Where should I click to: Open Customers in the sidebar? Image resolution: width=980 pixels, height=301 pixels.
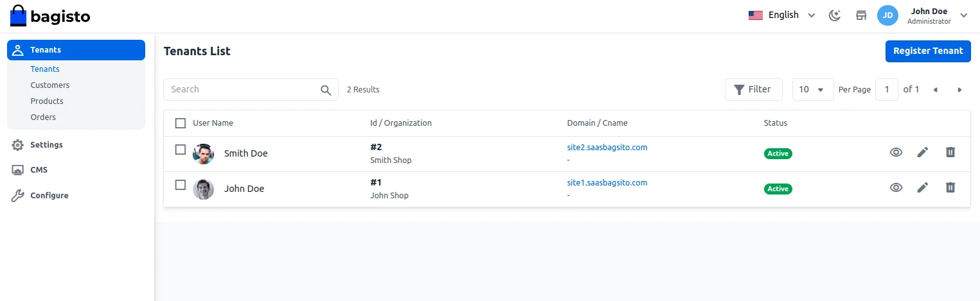[50, 85]
